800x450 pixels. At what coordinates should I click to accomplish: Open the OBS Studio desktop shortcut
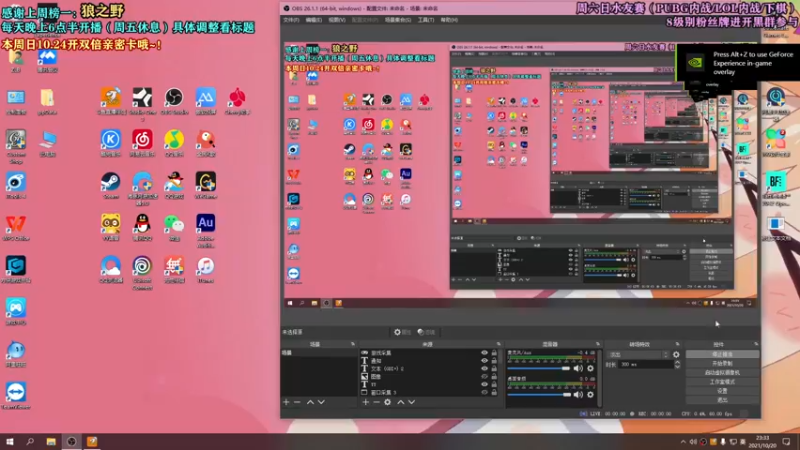[x=174, y=101]
